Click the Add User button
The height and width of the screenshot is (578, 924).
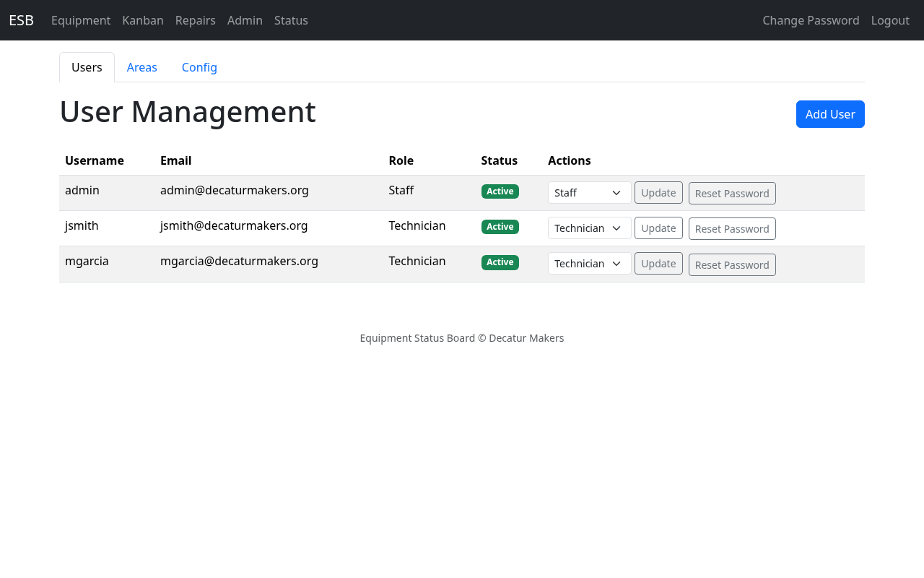830,114
